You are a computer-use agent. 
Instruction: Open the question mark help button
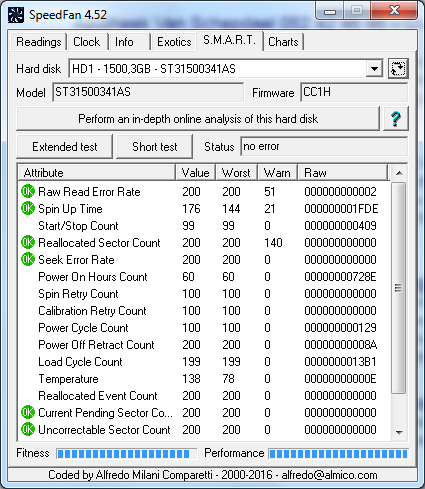396,119
